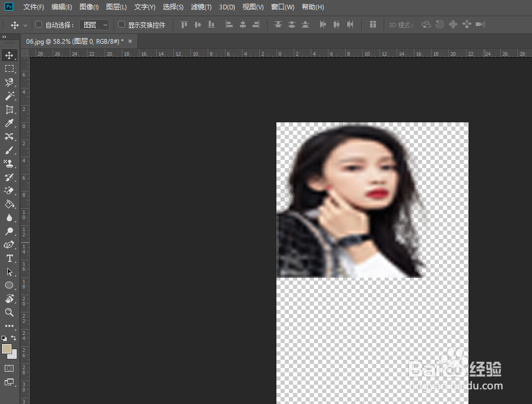Viewport: 532px width, 404px height.
Task: Select the Blur tool
Action: pos(9,218)
